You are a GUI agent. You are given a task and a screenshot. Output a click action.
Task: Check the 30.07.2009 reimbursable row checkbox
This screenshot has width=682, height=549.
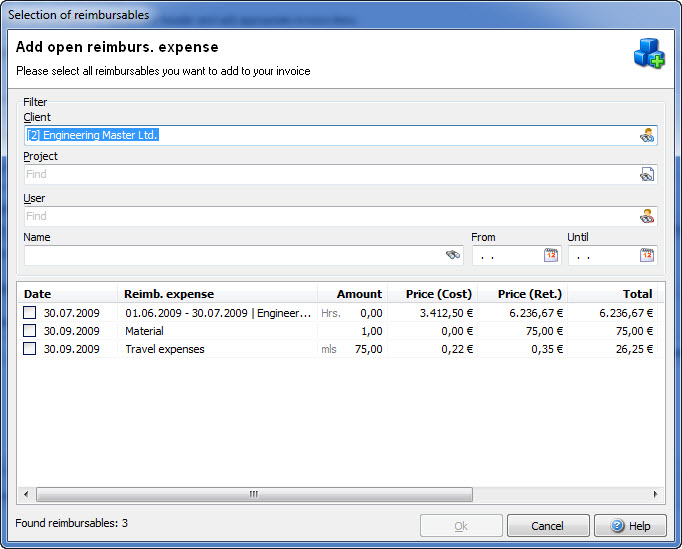[x=30, y=313]
